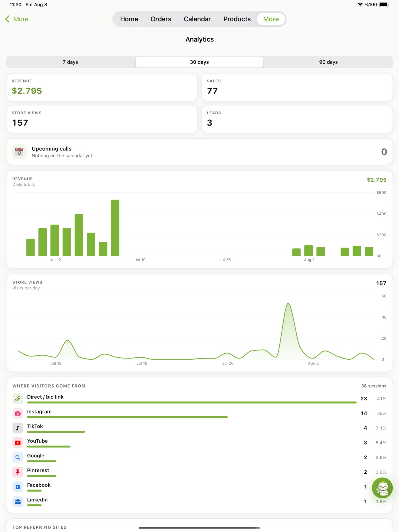Open the Calendar tab
The height and width of the screenshot is (532, 399).
(197, 19)
